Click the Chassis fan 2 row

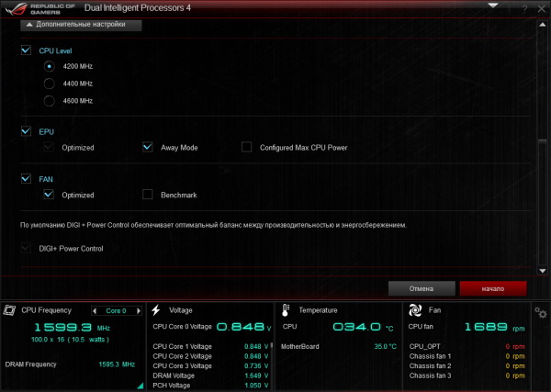click(x=467, y=366)
